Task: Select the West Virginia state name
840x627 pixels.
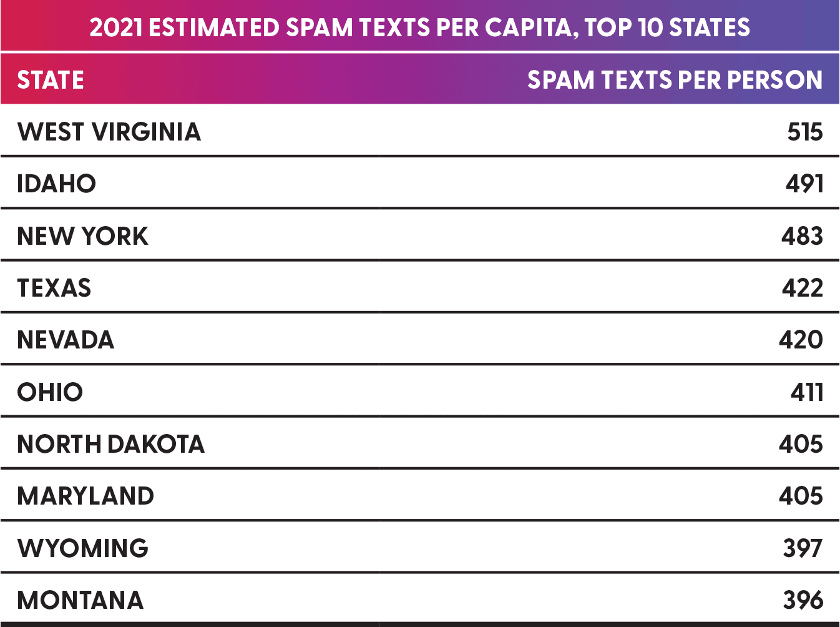Action: (x=109, y=132)
